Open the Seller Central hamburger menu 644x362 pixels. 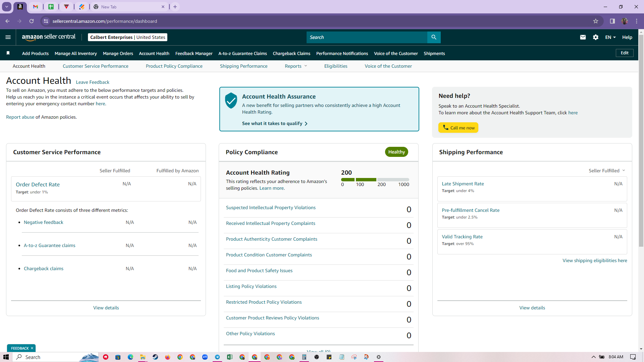8,37
